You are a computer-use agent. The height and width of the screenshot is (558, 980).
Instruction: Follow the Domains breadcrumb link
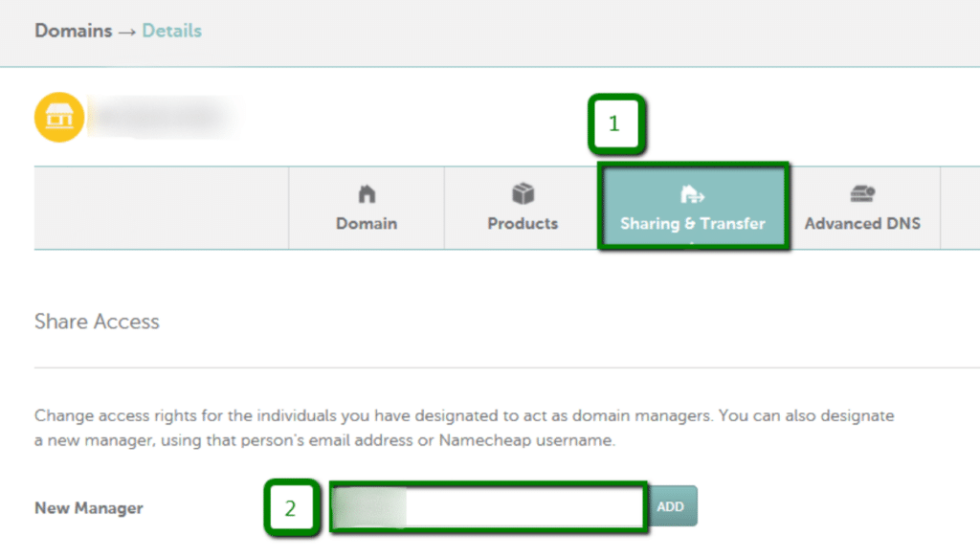[73, 31]
